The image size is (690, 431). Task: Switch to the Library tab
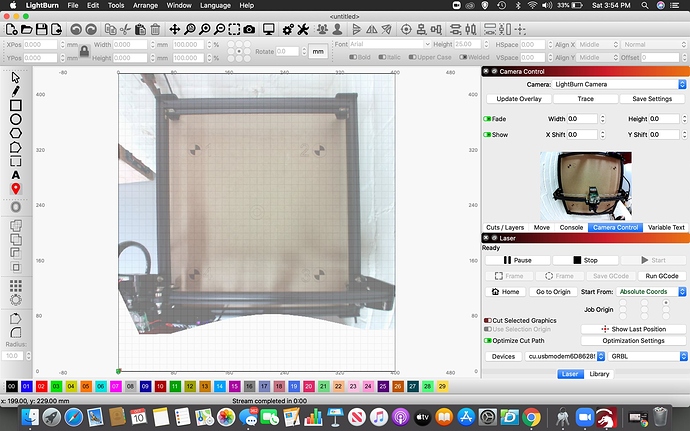click(599, 374)
